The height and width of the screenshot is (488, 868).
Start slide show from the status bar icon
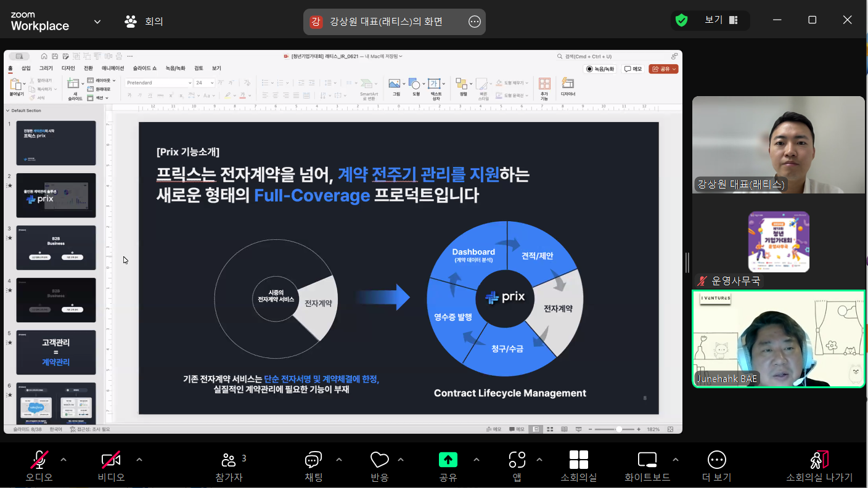pyautogui.click(x=578, y=429)
